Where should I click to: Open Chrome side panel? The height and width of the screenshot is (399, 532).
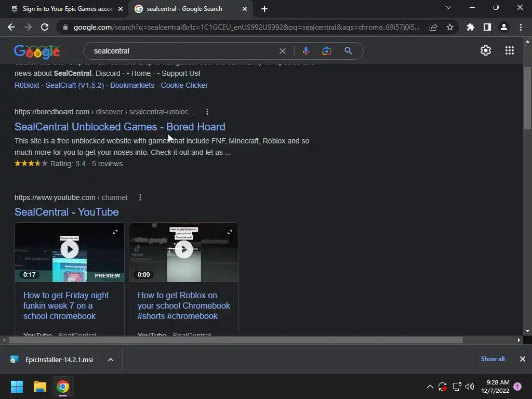487,27
